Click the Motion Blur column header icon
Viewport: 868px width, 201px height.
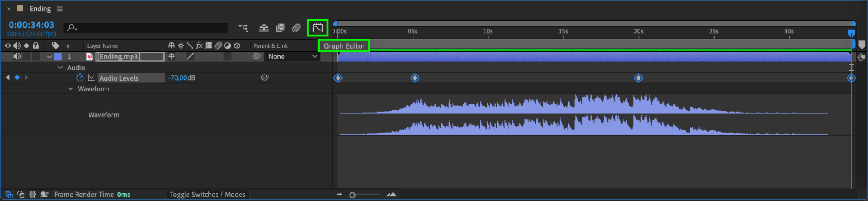tap(218, 45)
